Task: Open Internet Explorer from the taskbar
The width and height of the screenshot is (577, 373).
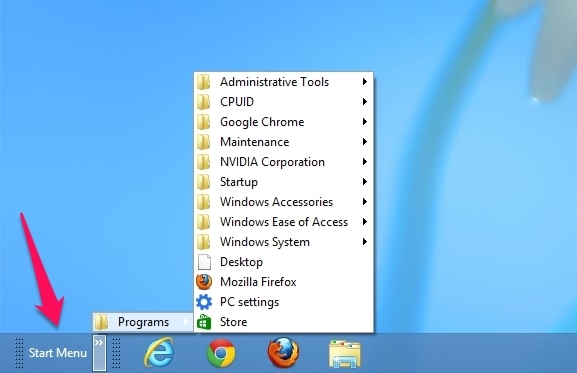Action: pos(159,352)
